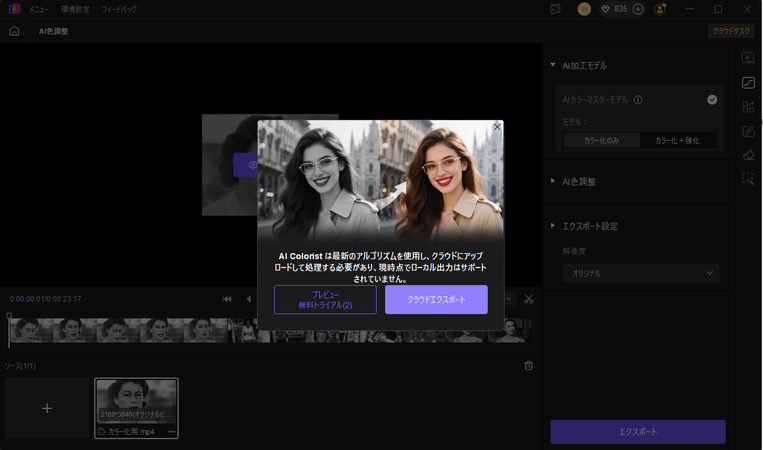Click the プレビュー無料トライアル button

click(325, 299)
